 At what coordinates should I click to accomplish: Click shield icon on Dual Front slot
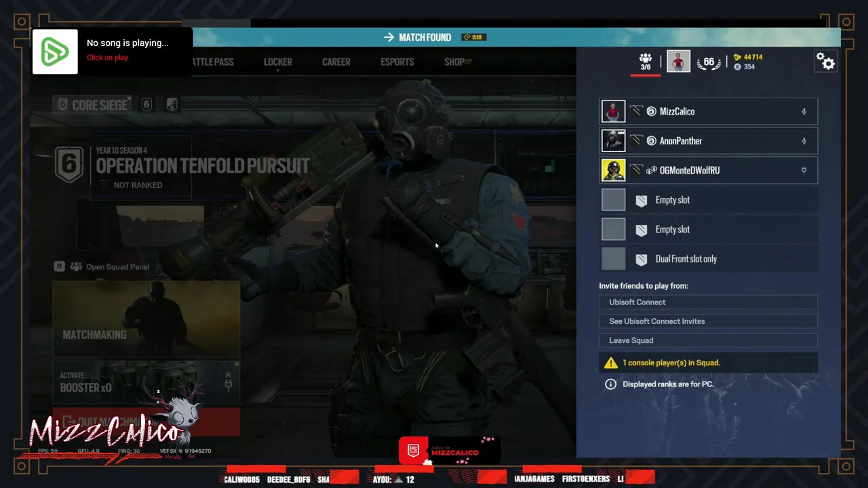pos(641,259)
